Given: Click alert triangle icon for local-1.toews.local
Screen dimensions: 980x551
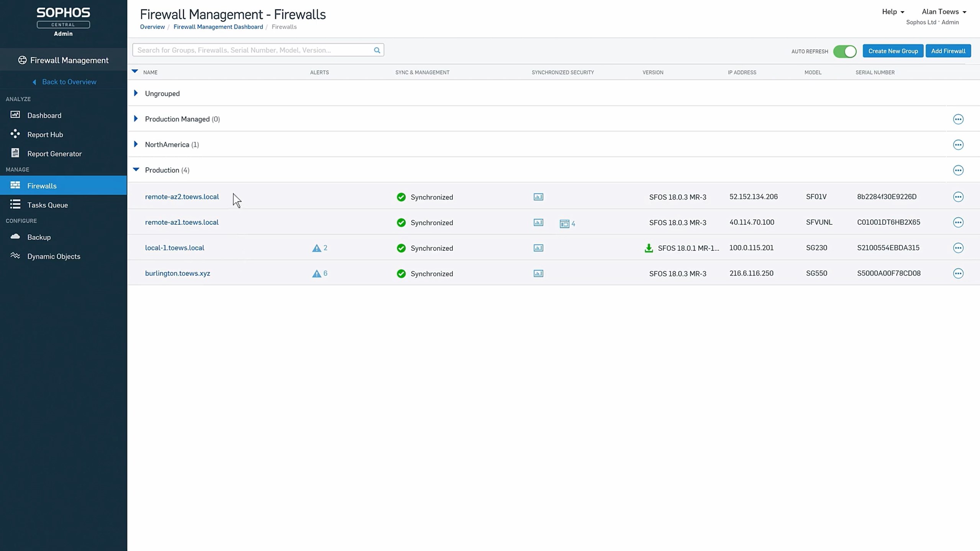Looking at the screenshot, I should [316, 248].
